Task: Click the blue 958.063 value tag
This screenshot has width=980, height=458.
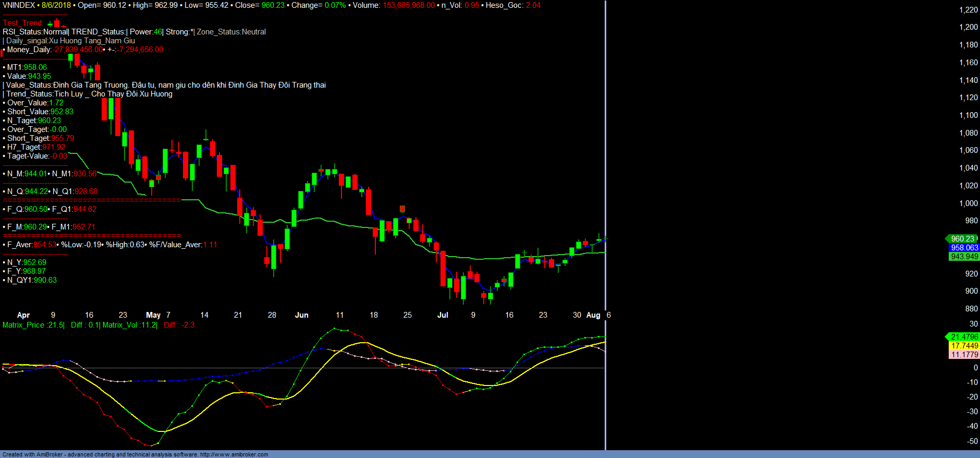Action: tap(964, 248)
